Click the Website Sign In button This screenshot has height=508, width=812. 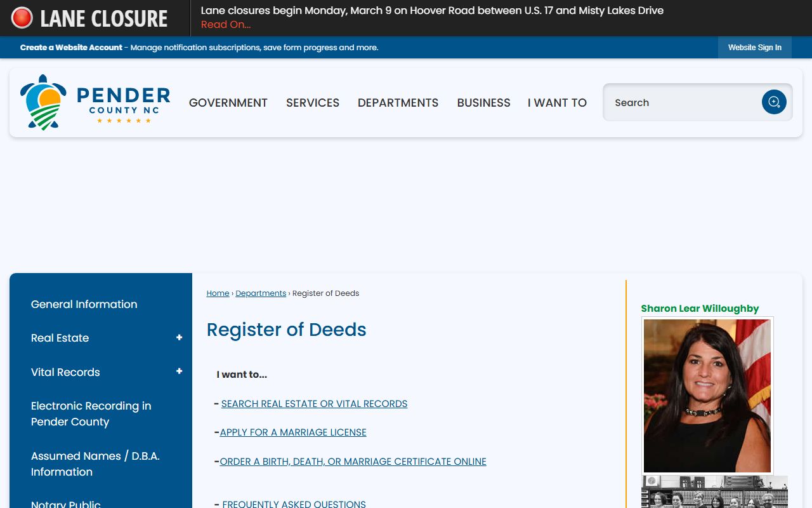click(x=755, y=48)
